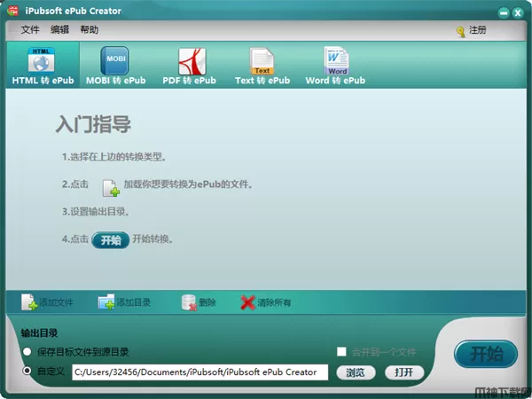Screen dimensions: 532x399
Task: Open the 帮助 menu
Action: 90,30
